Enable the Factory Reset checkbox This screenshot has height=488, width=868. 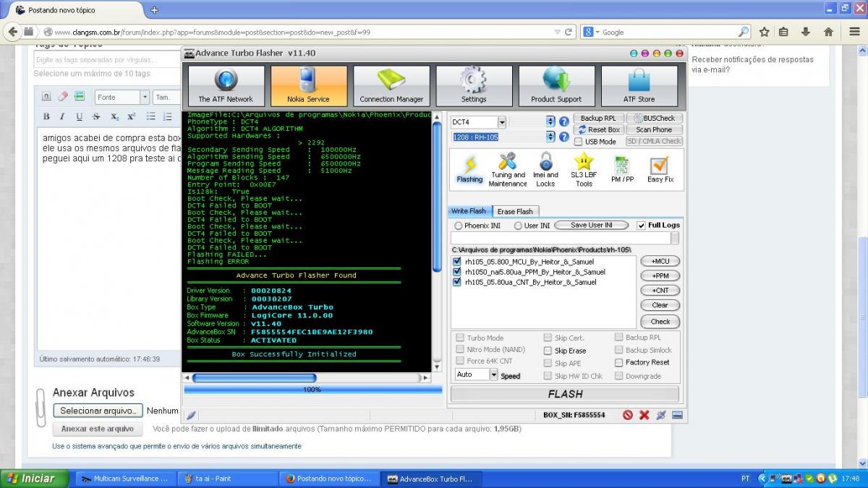pyautogui.click(x=619, y=362)
